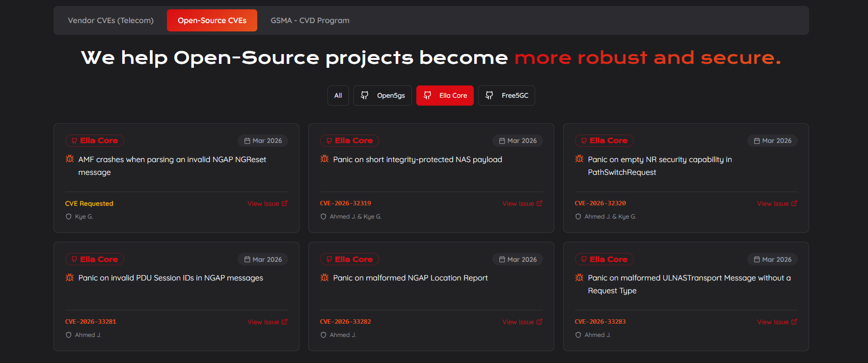
Task: Click Ahmed J. credit under CVE-2026-33282
Action: pos(343,335)
